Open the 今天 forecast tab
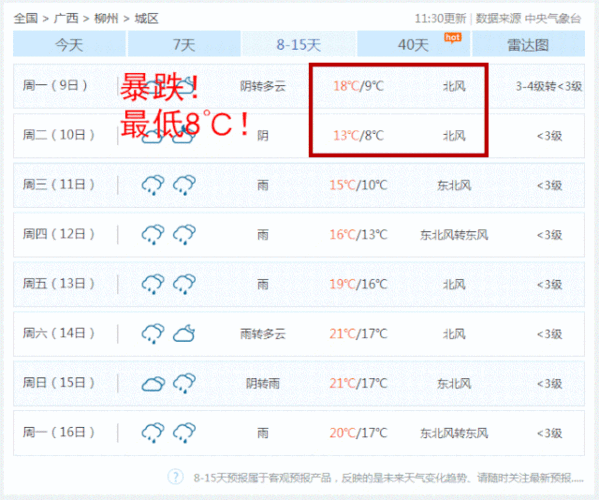Viewport: 599px width, 500px height. 69,44
